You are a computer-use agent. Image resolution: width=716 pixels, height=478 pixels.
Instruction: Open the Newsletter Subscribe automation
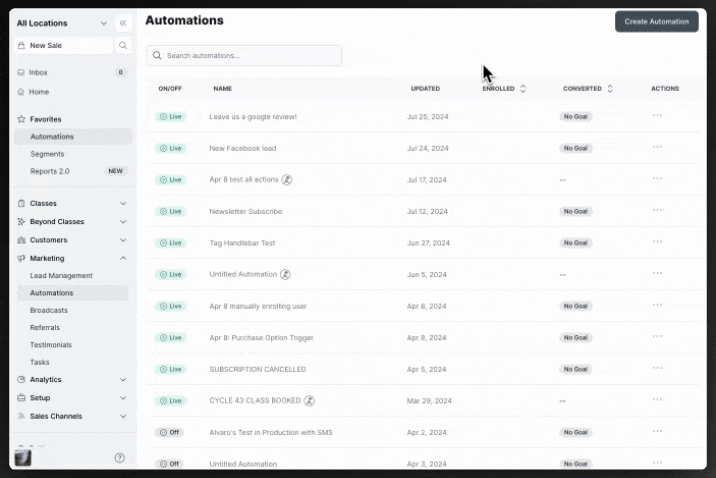click(246, 211)
